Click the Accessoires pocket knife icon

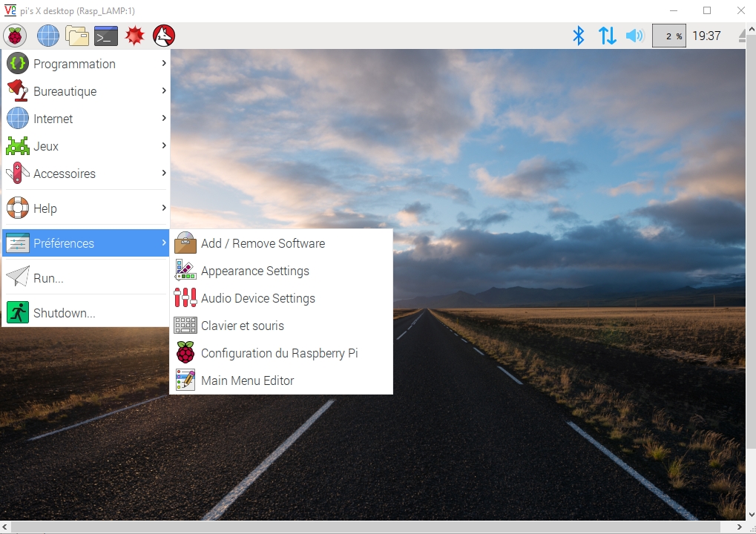click(x=18, y=173)
